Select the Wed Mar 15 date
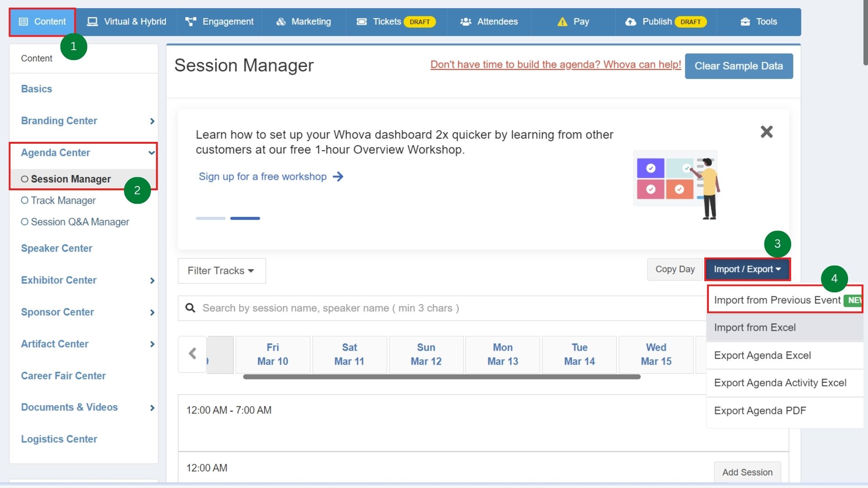868x488 pixels. point(656,354)
